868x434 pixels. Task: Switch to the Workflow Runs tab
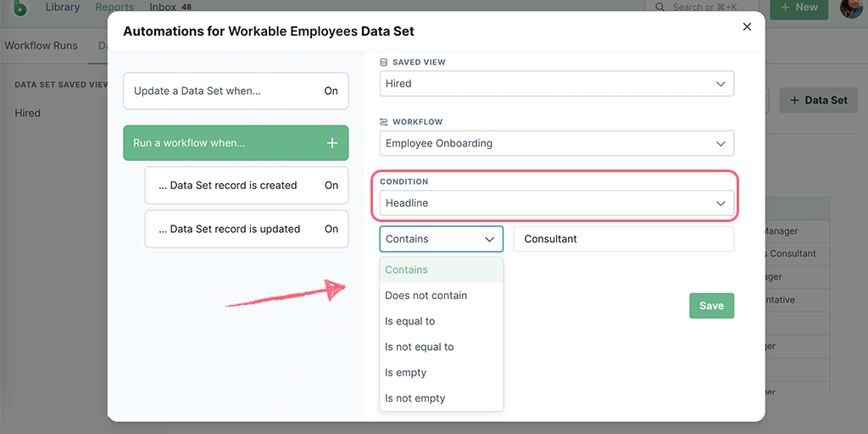[x=41, y=46]
